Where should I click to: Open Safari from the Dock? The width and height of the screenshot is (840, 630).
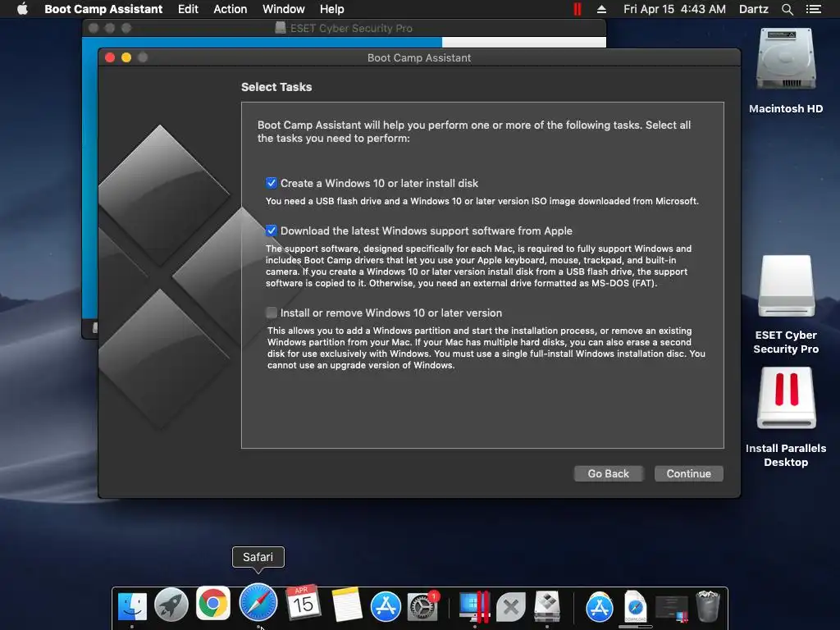click(258, 603)
